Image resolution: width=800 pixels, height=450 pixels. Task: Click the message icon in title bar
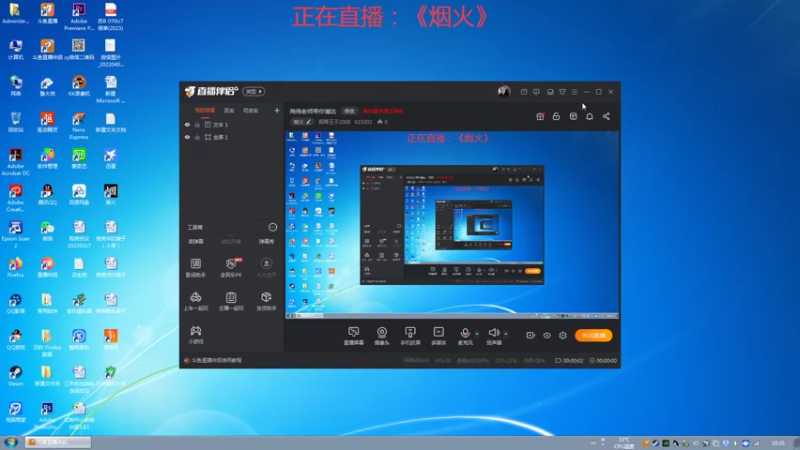[524, 92]
